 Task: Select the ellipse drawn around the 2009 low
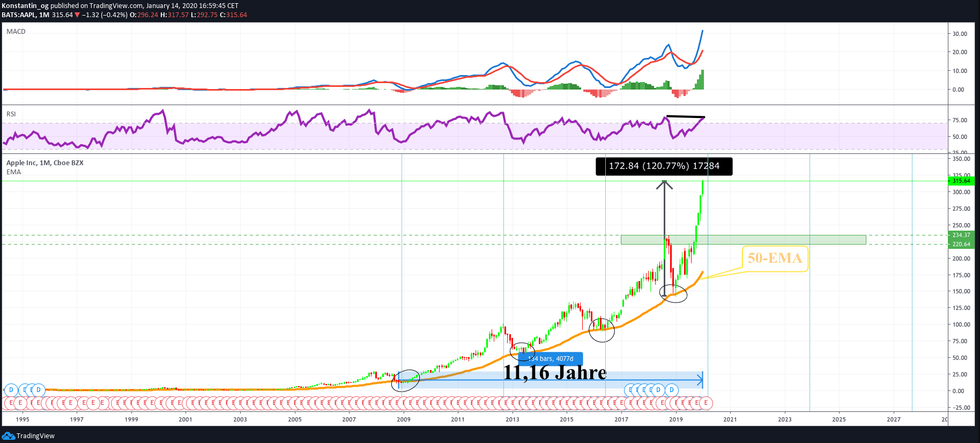405,380
